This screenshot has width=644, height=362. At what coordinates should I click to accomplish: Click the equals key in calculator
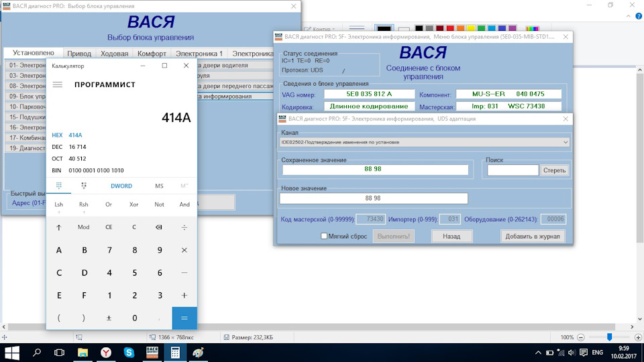(184, 318)
